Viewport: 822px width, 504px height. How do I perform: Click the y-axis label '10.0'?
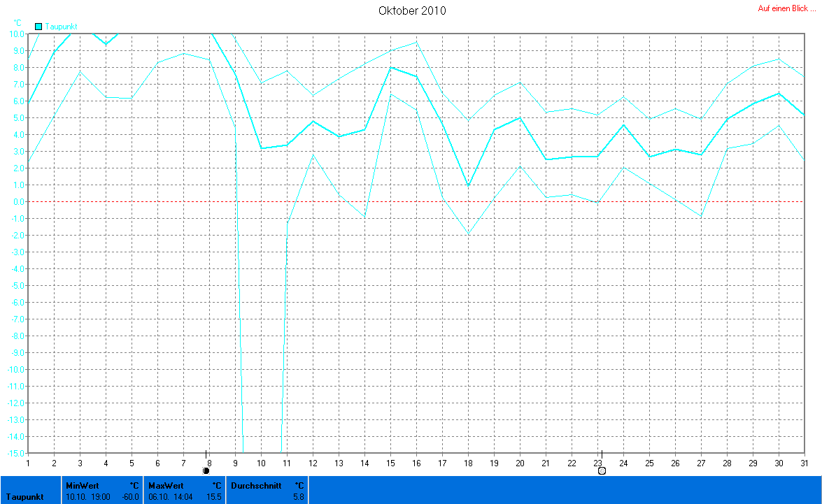tap(17, 34)
